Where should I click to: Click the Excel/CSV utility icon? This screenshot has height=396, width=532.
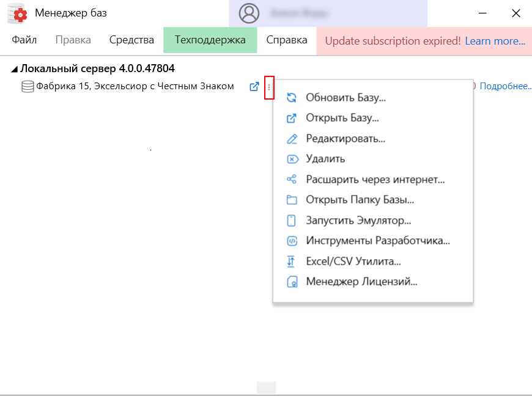[x=292, y=262]
